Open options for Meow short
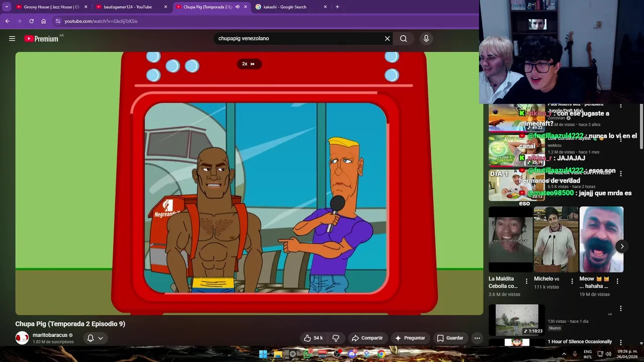This screenshot has height=362, width=644. tap(617, 282)
